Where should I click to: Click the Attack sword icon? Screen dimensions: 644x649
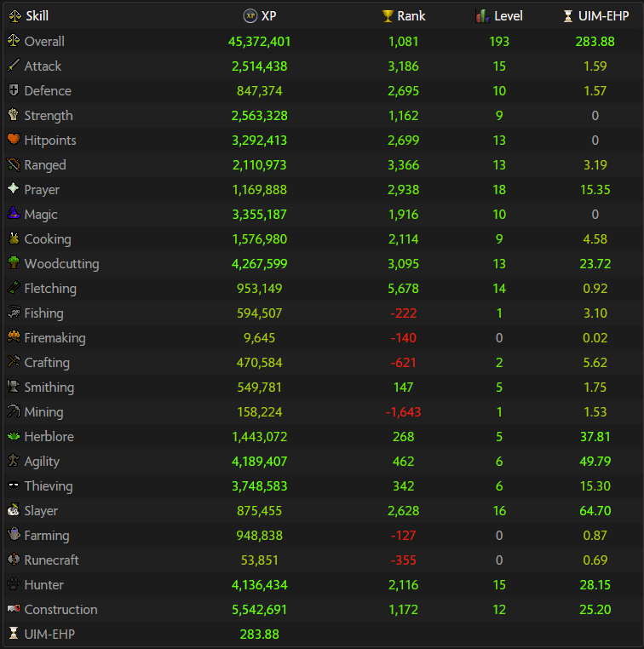pyautogui.click(x=14, y=66)
